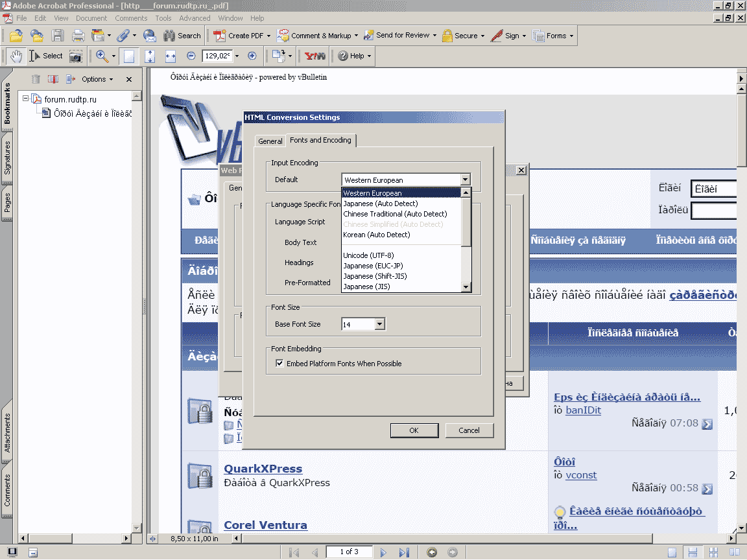Click the encoding list scrollbar down arrow
The image size is (747, 560).
coord(466,287)
